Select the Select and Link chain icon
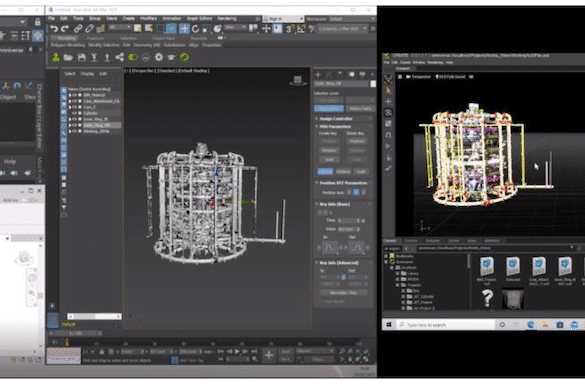Viewport: 585px width, 388px height. (x=78, y=29)
